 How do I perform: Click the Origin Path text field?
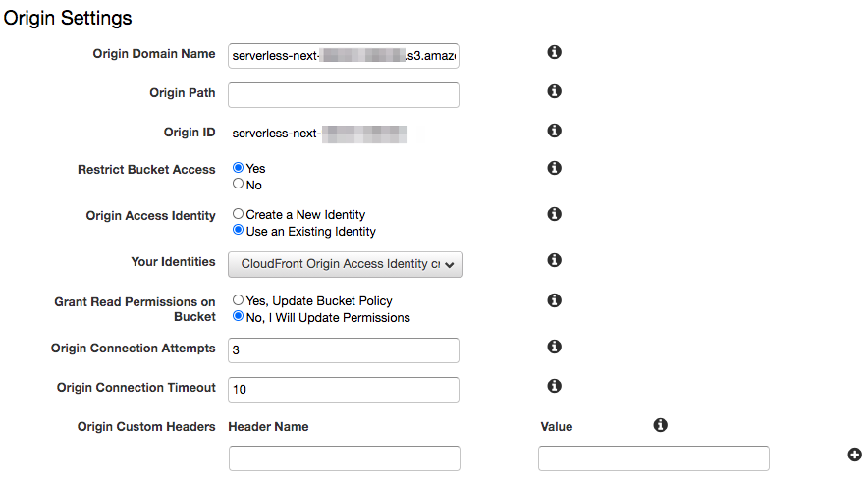click(x=344, y=95)
